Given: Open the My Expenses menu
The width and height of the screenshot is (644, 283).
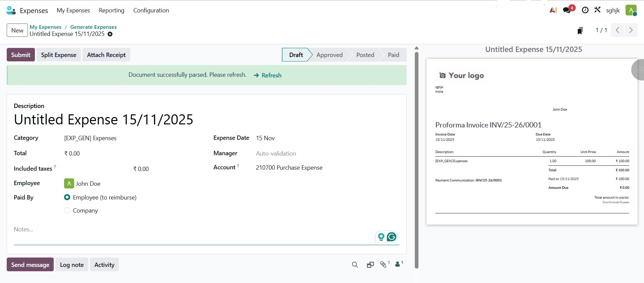Looking at the screenshot, I should pyautogui.click(x=73, y=10).
